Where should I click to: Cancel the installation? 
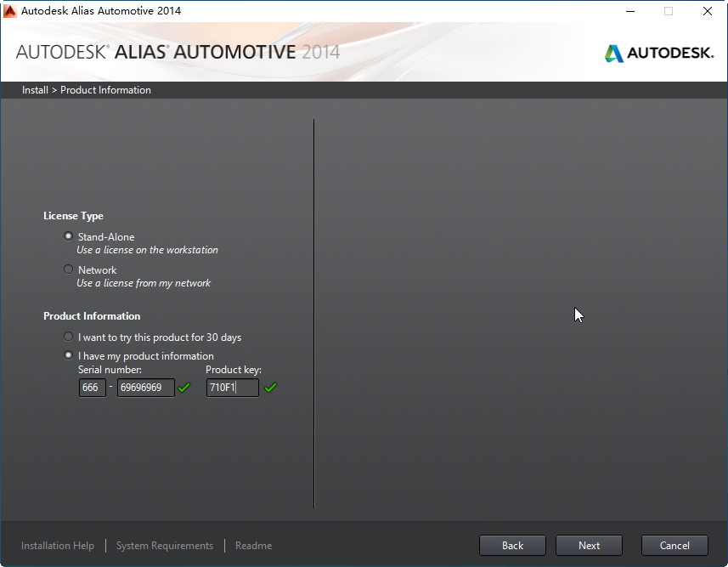click(x=674, y=546)
